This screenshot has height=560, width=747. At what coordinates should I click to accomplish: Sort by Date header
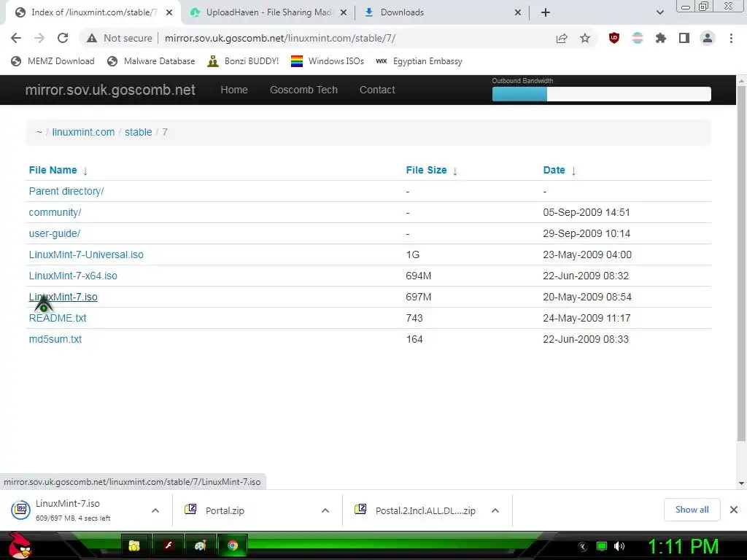(554, 171)
